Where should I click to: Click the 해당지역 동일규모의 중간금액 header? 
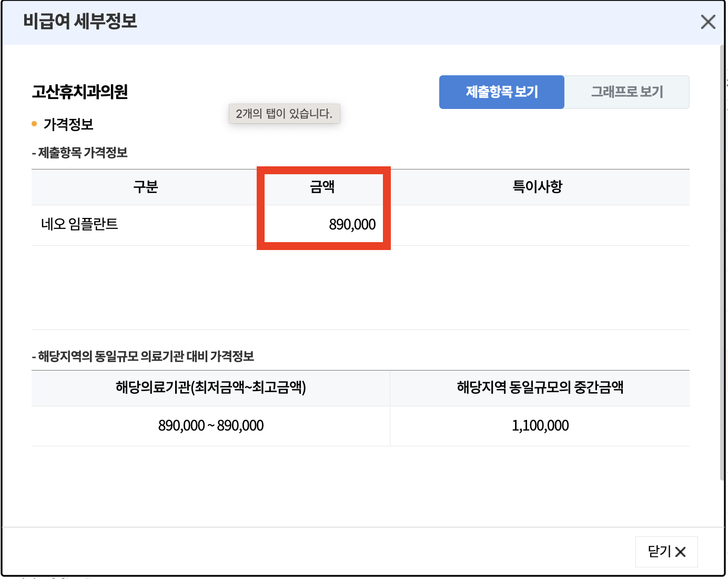[x=540, y=388]
